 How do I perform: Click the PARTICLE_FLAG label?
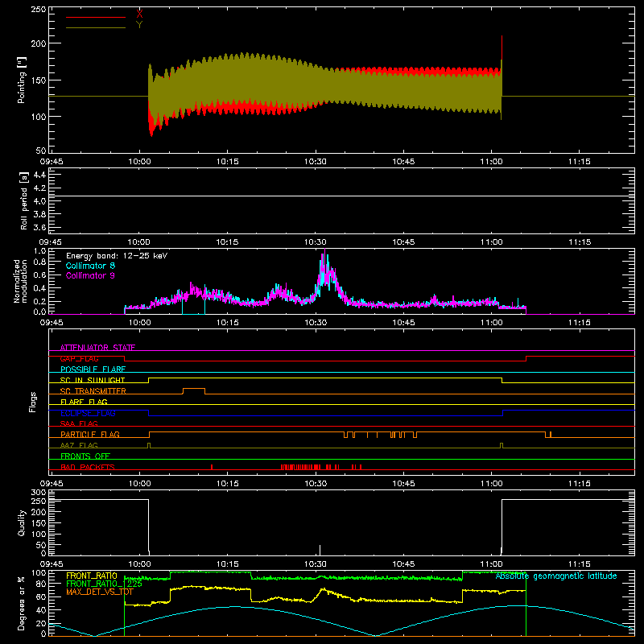coord(90,434)
